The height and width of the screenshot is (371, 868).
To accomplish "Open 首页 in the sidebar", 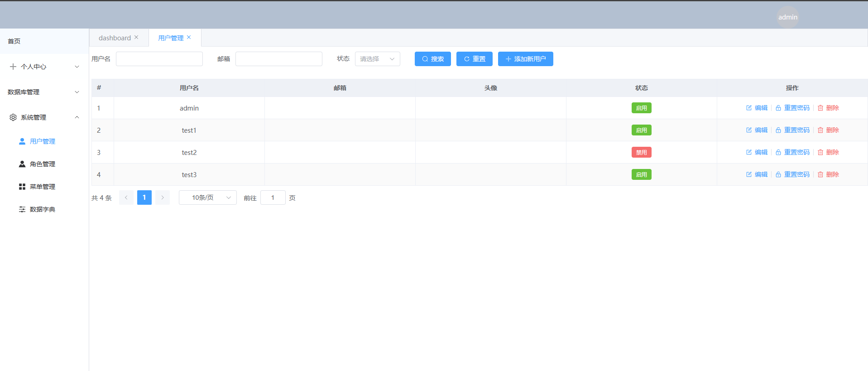I will point(44,41).
